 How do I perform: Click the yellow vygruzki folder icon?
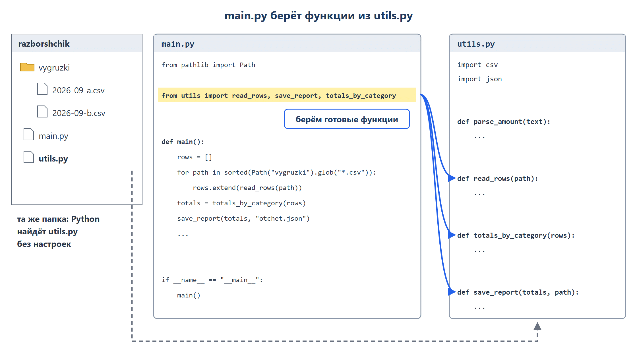click(x=27, y=67)
